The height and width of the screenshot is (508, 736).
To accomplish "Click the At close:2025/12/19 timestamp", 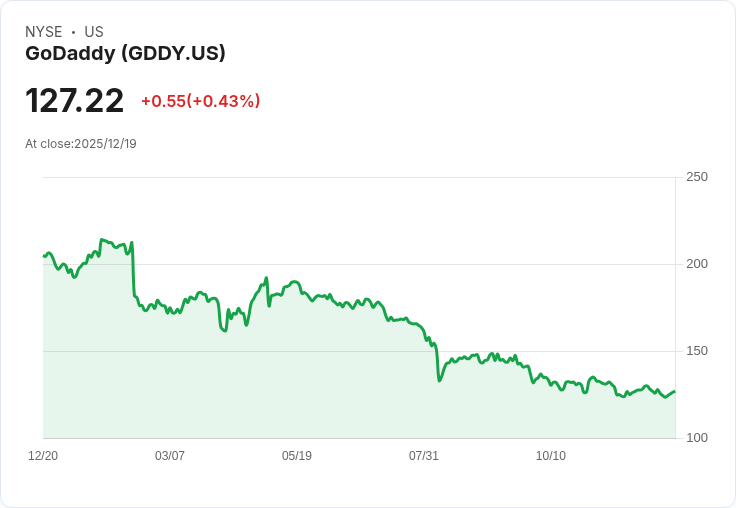I will point(81,144).
